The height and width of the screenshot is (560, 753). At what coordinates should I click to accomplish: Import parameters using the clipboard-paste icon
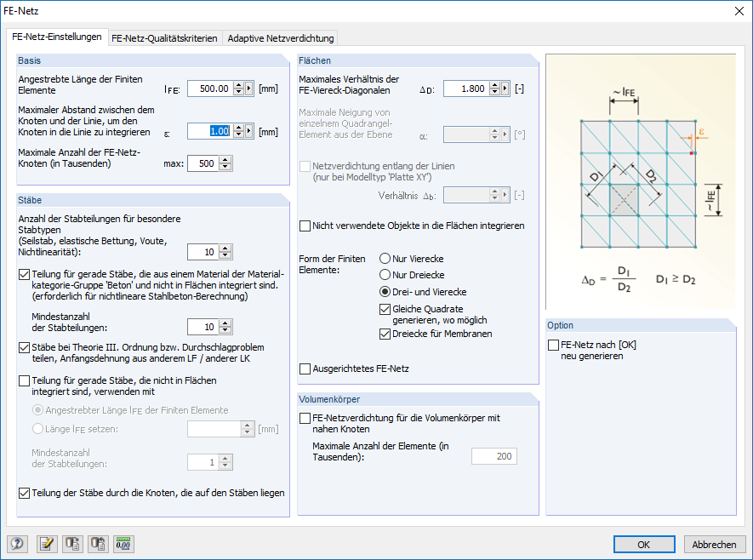click(x=98, y=544)
